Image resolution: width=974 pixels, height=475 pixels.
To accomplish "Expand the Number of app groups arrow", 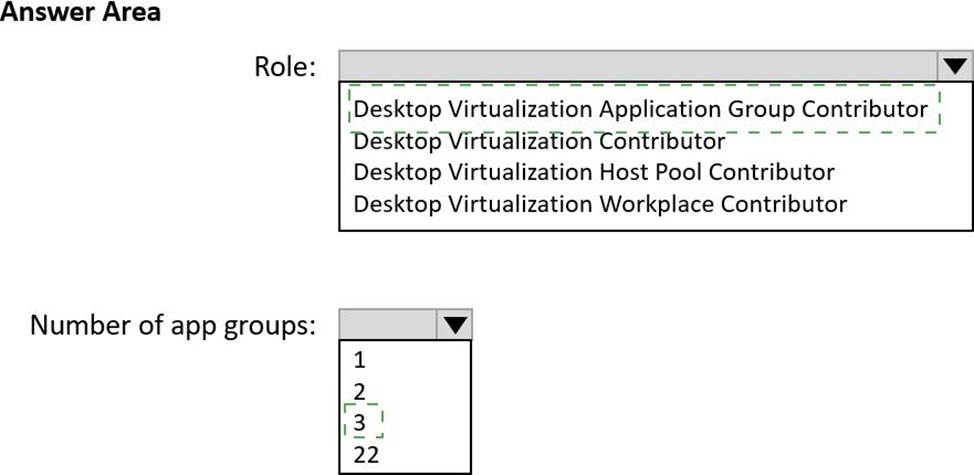I will (455, 324).
